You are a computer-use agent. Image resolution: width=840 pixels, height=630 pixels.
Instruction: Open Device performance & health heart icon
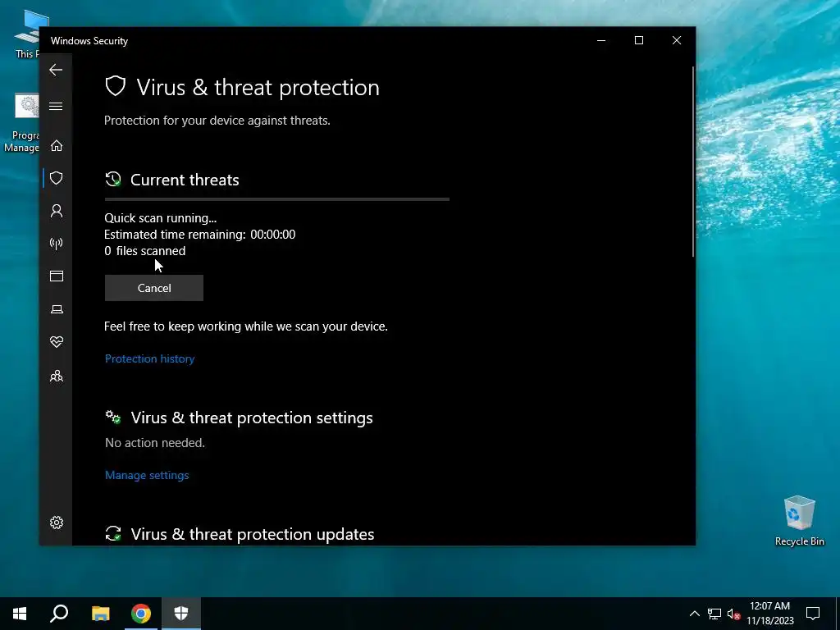57,342
